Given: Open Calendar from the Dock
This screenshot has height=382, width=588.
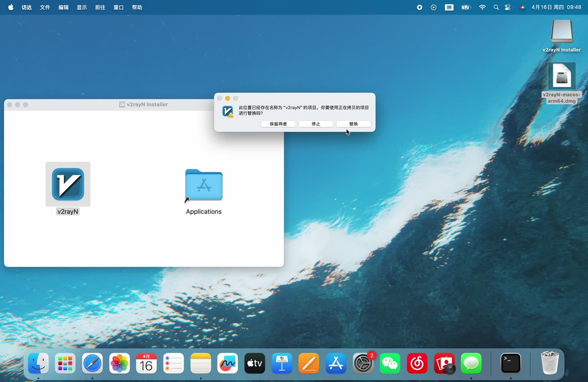Looking at the screenshot, I should (x=147, y=363).
